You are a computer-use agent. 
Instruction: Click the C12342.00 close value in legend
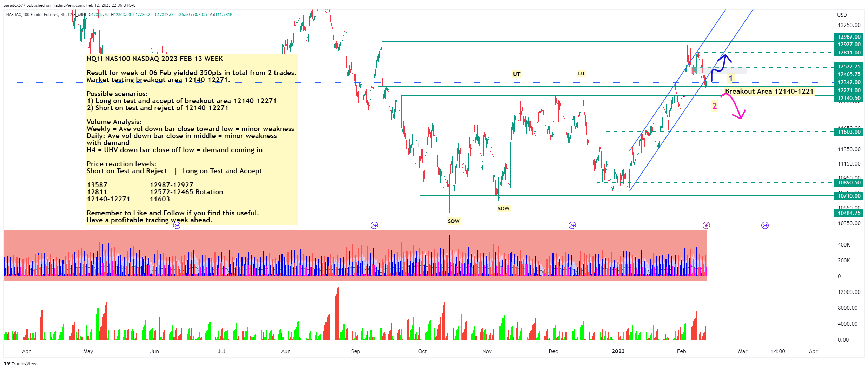(x=165, y=15)
